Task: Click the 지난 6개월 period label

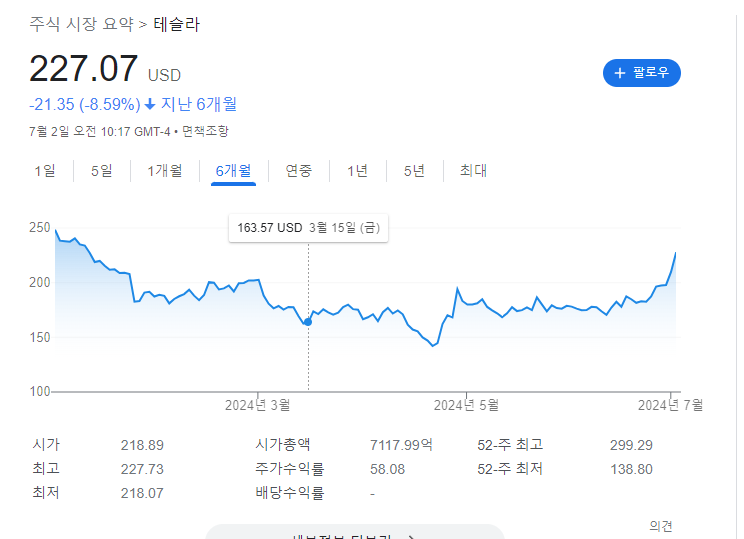Action: point(199,104)
